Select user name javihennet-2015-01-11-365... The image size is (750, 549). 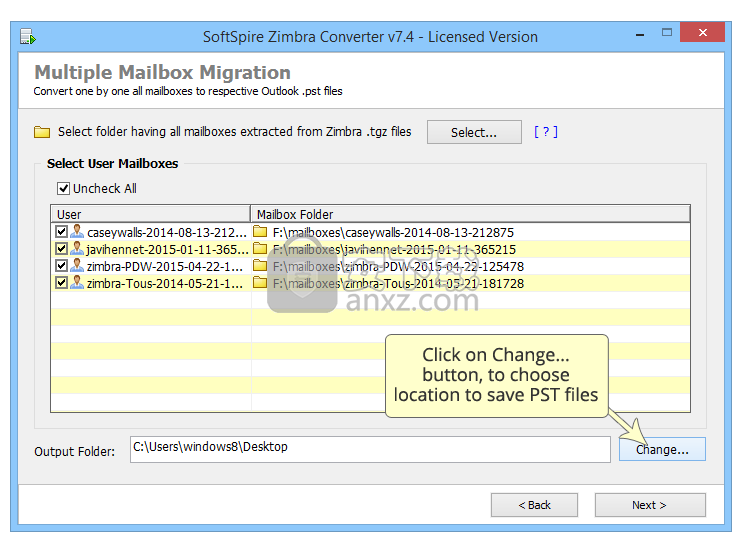point(167,250)
